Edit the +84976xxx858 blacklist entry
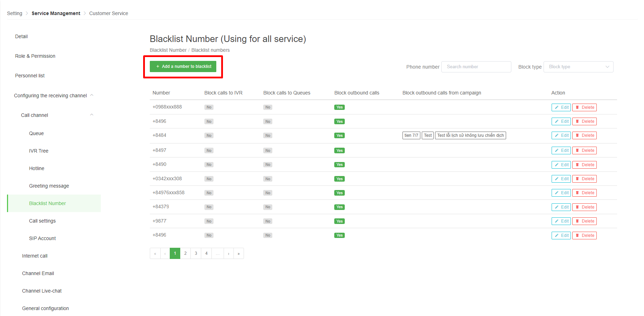This screenshot has width=644, height=316. pyautogui.click(x=561, y=193)
